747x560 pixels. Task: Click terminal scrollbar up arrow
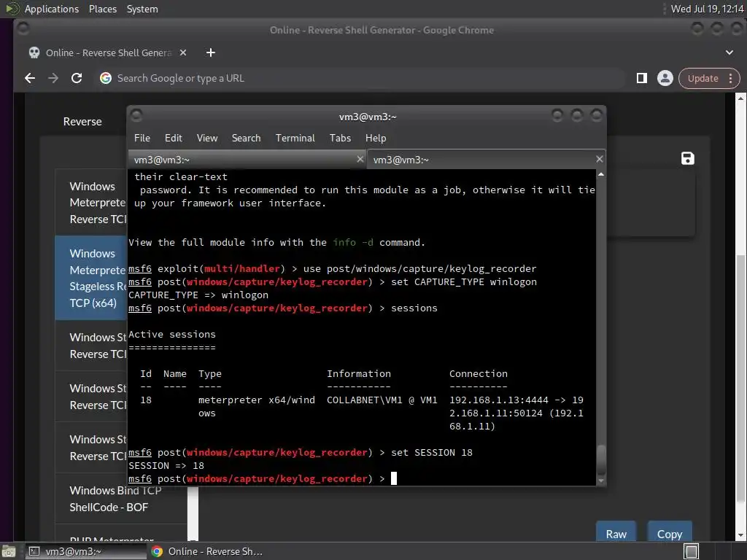601,175
